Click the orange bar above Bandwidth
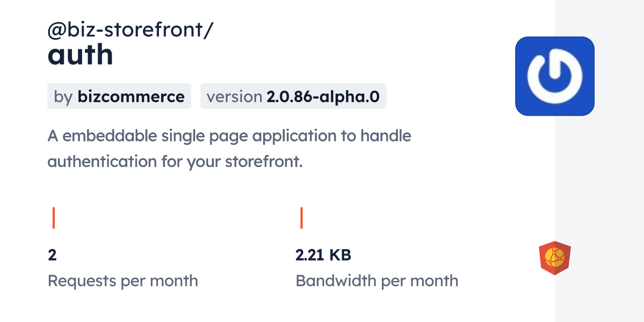 301,217
